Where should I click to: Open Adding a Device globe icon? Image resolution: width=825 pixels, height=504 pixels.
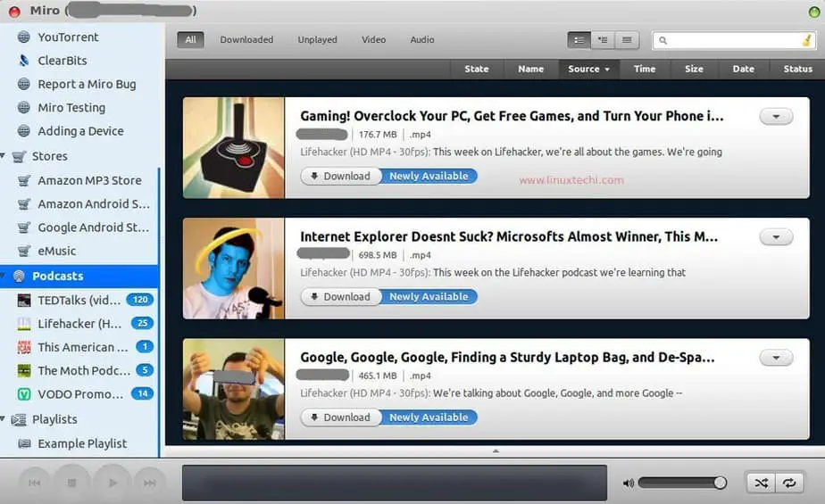(24, 131)
